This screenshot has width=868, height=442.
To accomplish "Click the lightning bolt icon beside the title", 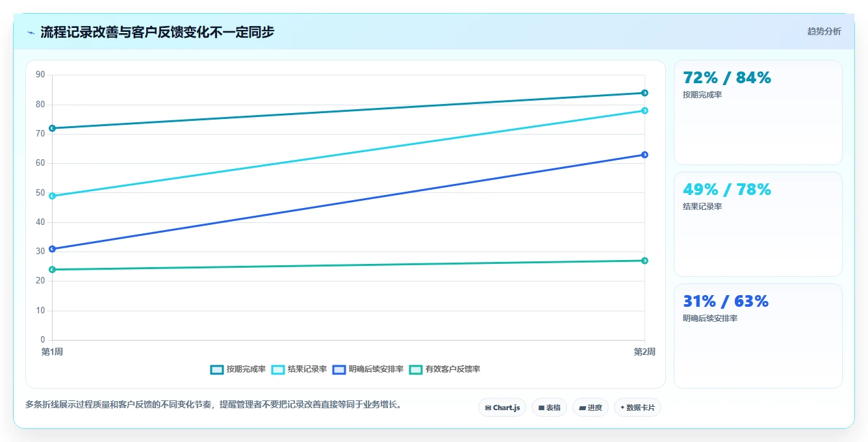I will [x=31, y=32].
